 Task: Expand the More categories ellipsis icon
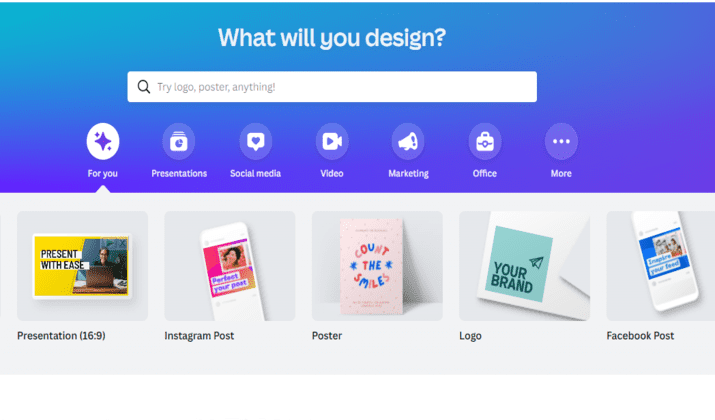tap(561, 141)
